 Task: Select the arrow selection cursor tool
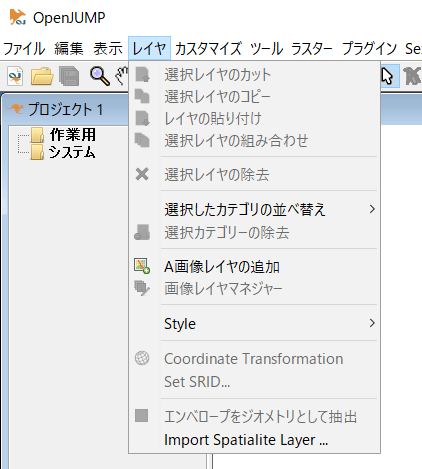point(387,76)
